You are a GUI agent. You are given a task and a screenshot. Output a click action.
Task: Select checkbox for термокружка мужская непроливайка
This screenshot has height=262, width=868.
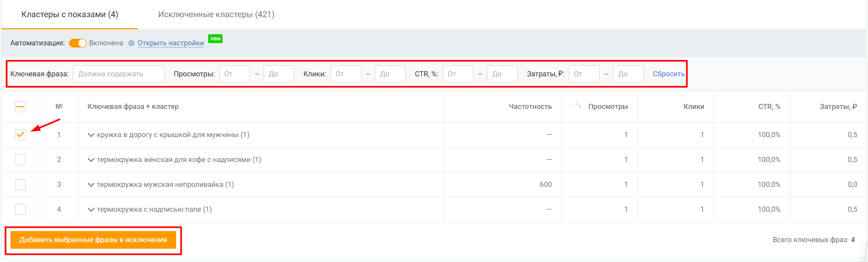20,185
